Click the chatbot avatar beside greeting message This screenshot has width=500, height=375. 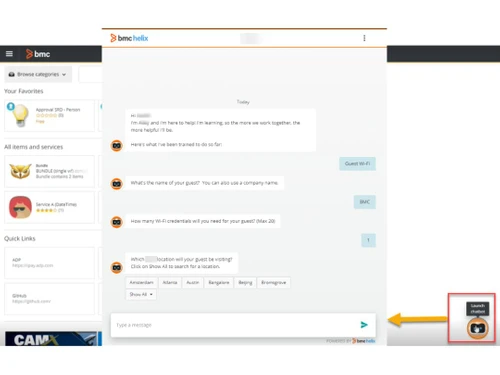pyautogui.click(x=117, y=146)
